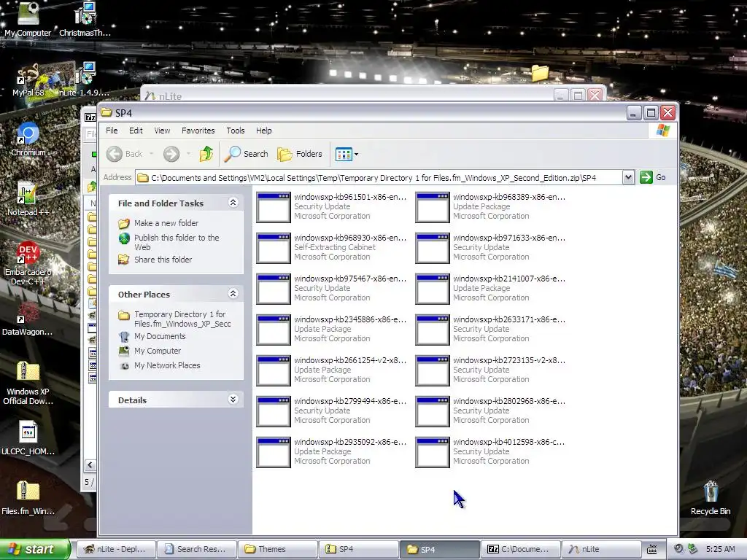Select the windowsxp-kb4012598 file icon
Viewport: 747px width, 560px height.
(x=433, y=453)
